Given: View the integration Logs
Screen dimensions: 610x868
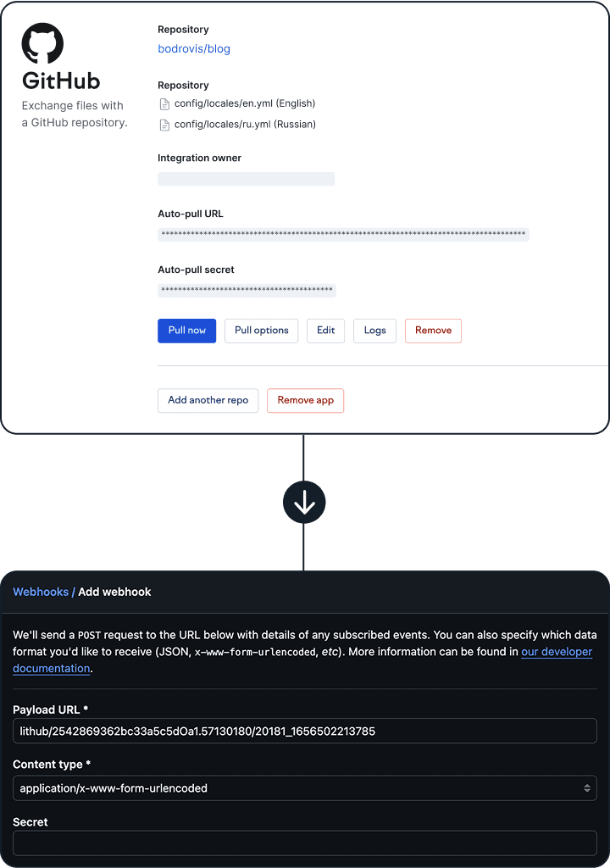Looking at the screenshot, I should point(374,331).
